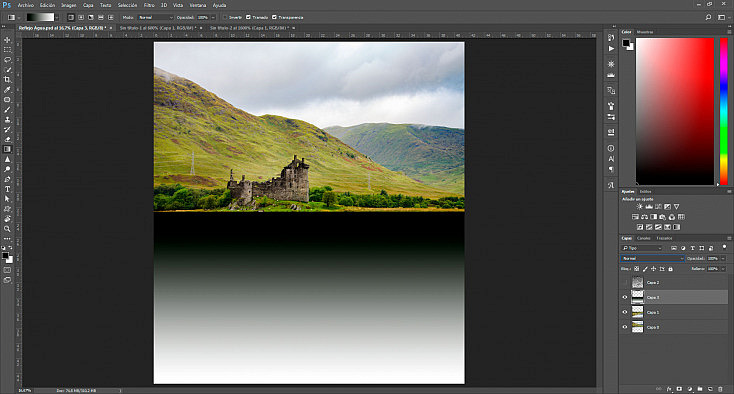Open layer styles fx menu
734x394 pixels.
point(669,389)
